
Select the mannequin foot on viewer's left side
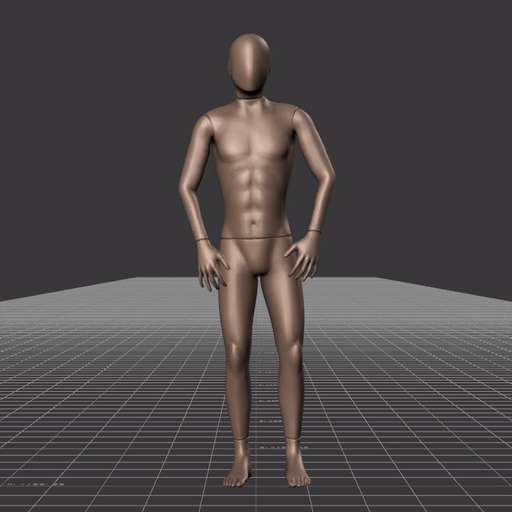click(x=238, y=463)
